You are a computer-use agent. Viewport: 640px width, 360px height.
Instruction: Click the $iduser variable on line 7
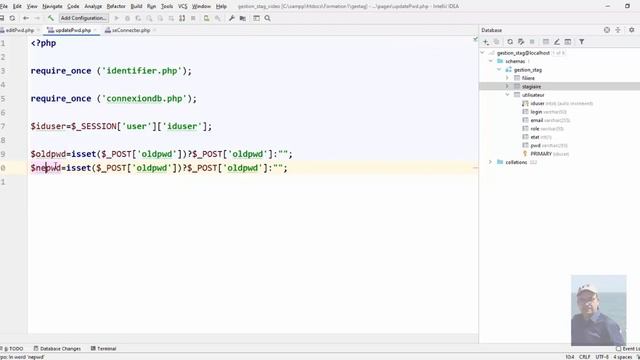(x=48, y=126)
